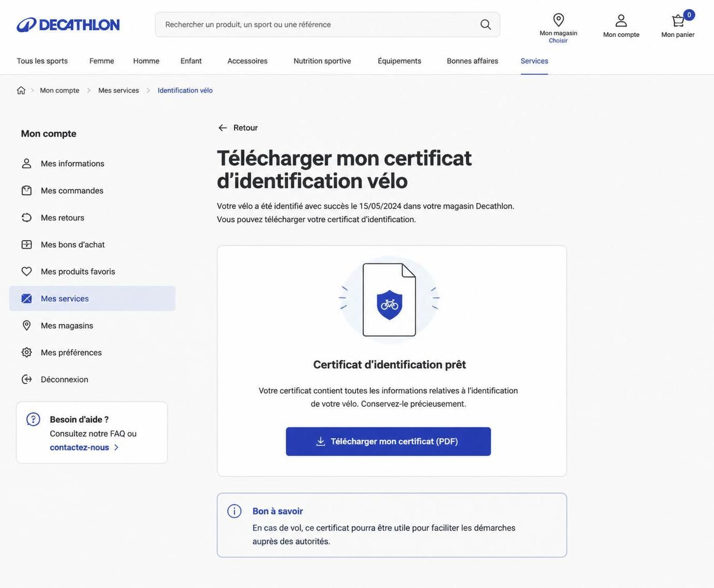Click Choisir under Mon magasin

point(558,41)
